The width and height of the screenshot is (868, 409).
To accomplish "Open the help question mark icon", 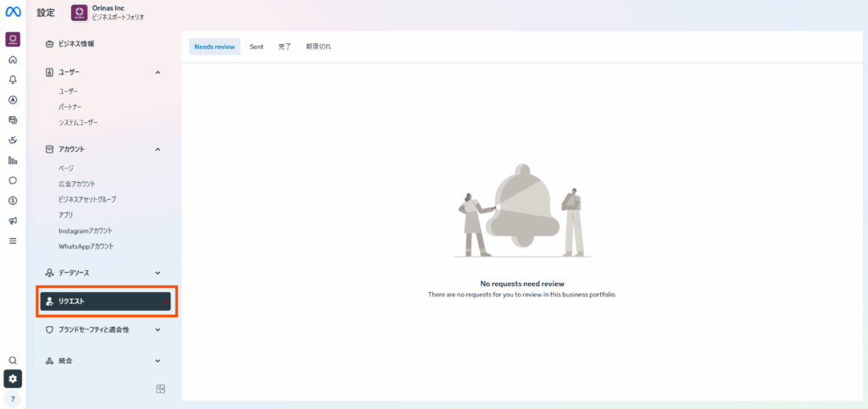I will point(13,399).
